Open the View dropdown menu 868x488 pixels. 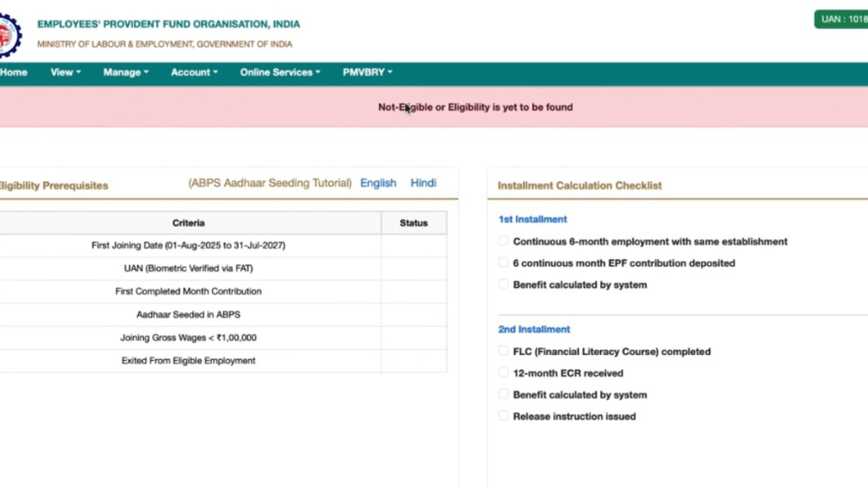click(65, 73)
